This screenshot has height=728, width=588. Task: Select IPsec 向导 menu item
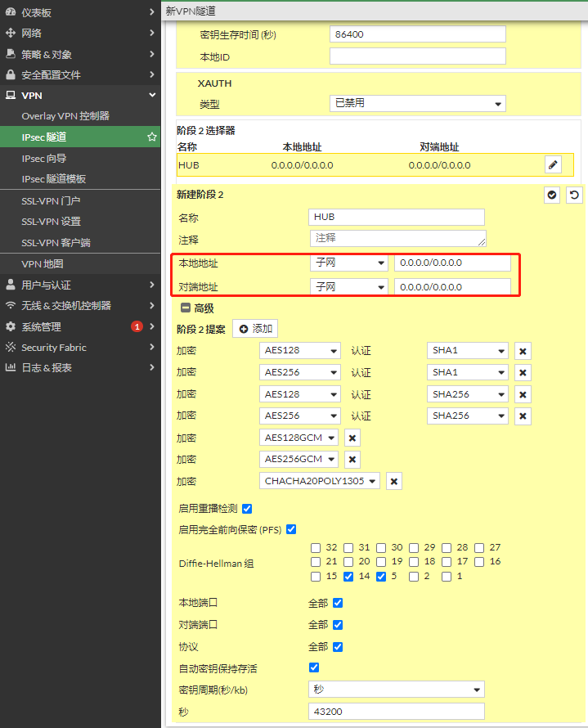44,159
